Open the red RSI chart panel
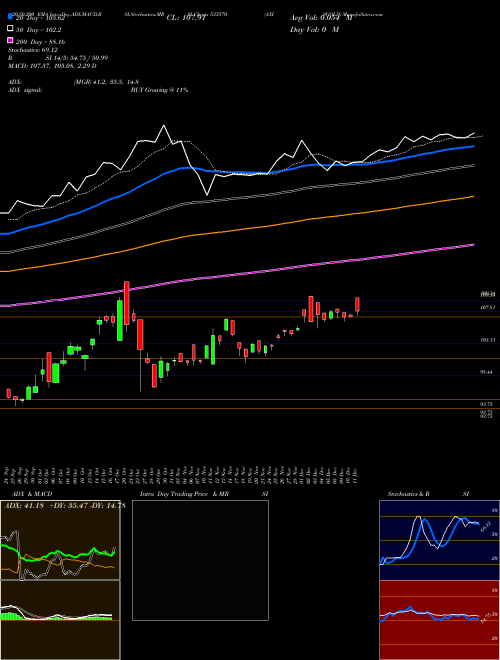500x660 pixels. (x=439, y=620)
